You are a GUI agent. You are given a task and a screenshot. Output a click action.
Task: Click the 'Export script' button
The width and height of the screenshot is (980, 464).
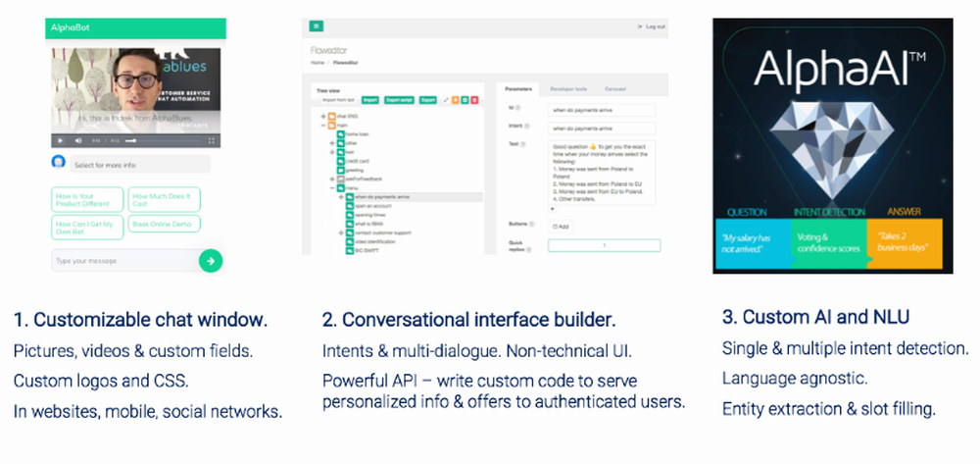pyautogui.click(x=400, y=100)
